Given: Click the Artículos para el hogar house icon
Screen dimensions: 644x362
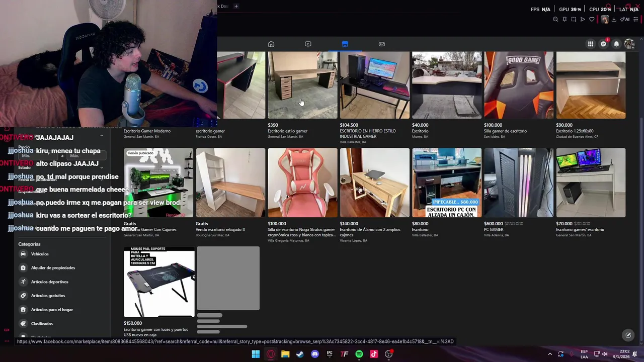Looking at the screenshot, I should click(x=23, y=310).
